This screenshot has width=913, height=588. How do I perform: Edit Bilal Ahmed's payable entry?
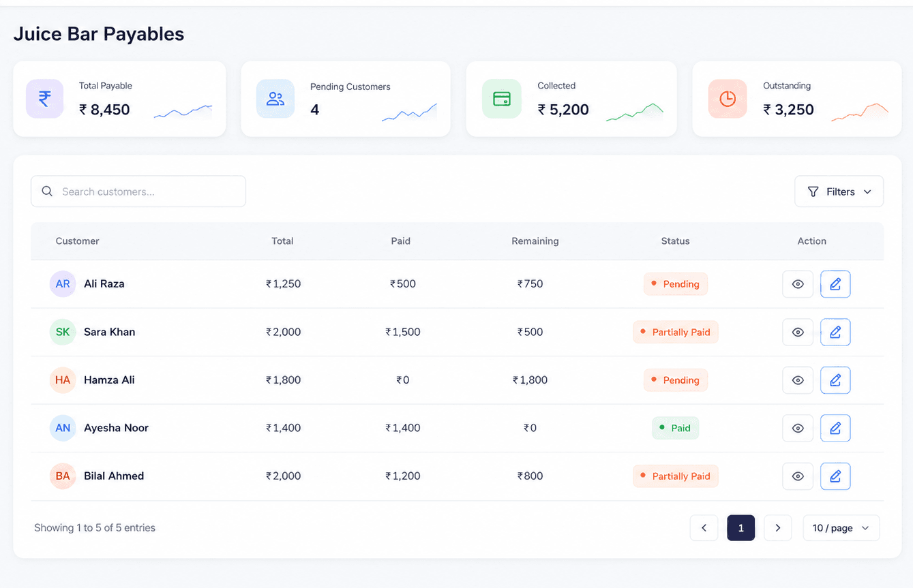pyautogui.click(x=835, y=476)
